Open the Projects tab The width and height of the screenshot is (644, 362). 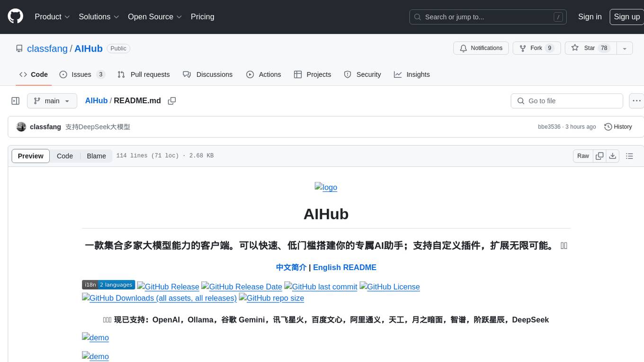click(x=313, y=74)
